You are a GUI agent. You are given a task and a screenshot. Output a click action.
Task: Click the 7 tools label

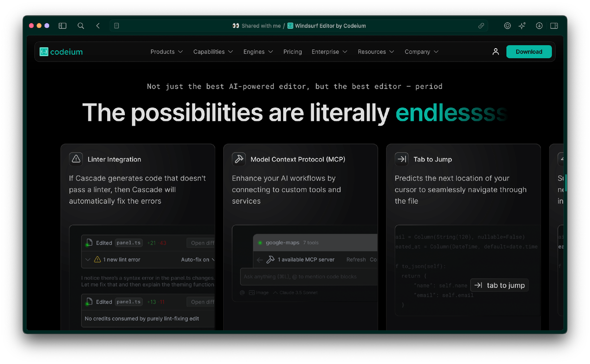click(x=311, y=243)
